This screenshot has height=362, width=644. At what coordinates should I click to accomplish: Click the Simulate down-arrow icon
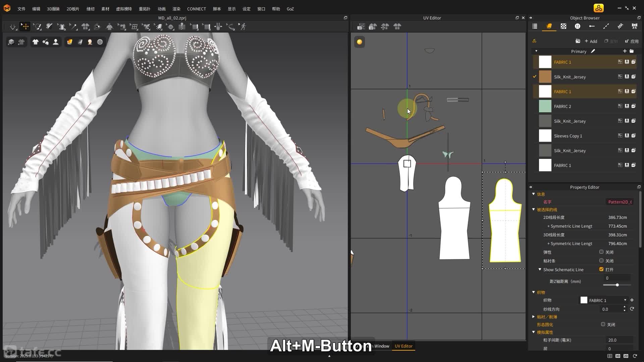pyautogui.click(x=13, y=26)
